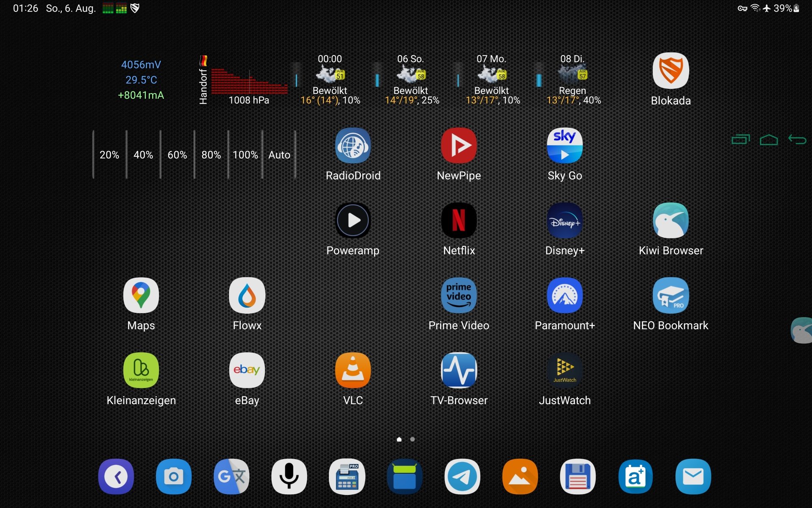This screenshot has width=812, height=508.
Task: Tap the green home navigation button
Action: (x=769, y=139)
